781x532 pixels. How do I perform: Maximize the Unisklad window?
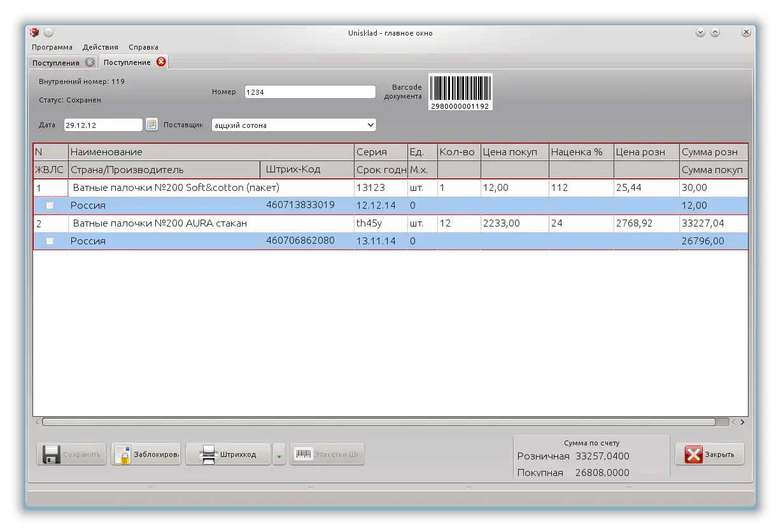715,32
